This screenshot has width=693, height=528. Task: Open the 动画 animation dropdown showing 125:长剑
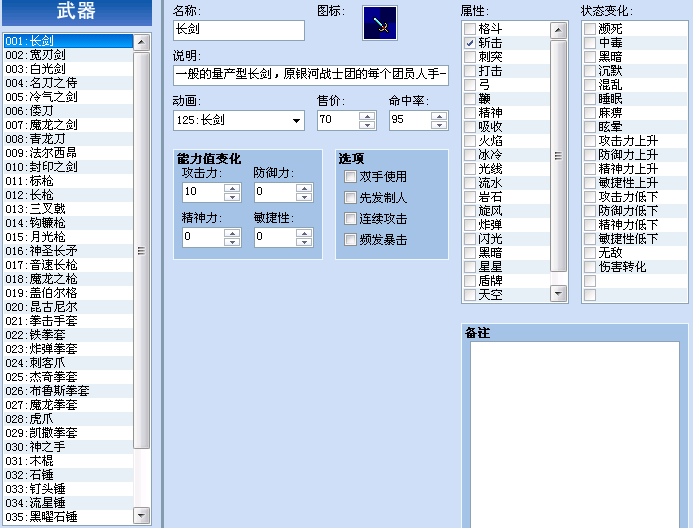tap(239, 120)
